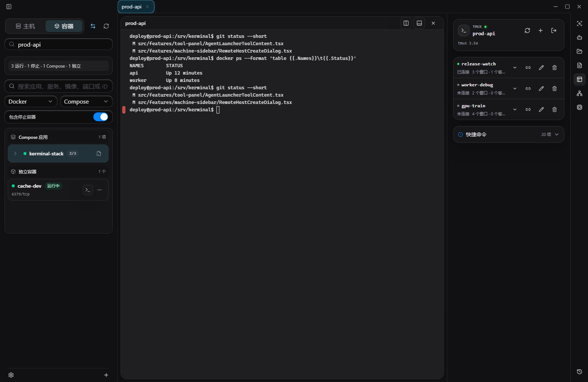Split terminal pane horizontally
This screenshot has width=588, height=382.
pos(419,23)
